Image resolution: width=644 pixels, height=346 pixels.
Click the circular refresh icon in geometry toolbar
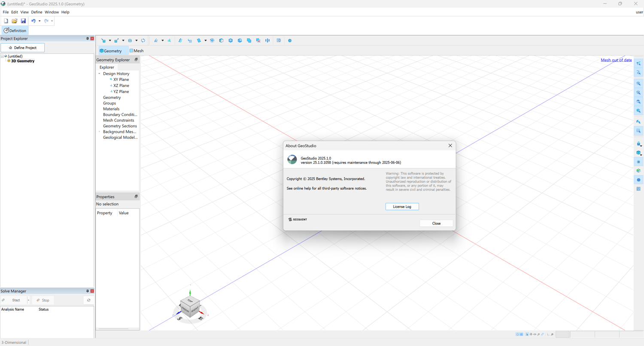tap(143, 40)
